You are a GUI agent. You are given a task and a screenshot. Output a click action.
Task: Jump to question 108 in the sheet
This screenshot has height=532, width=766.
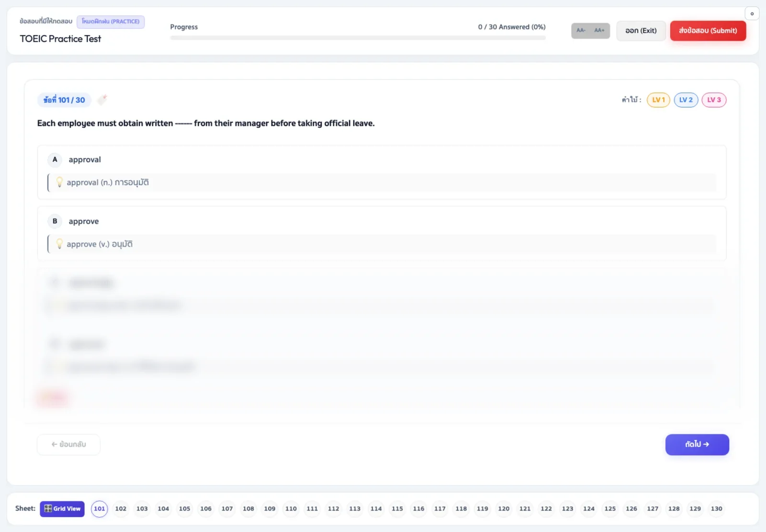coord(248,509)
